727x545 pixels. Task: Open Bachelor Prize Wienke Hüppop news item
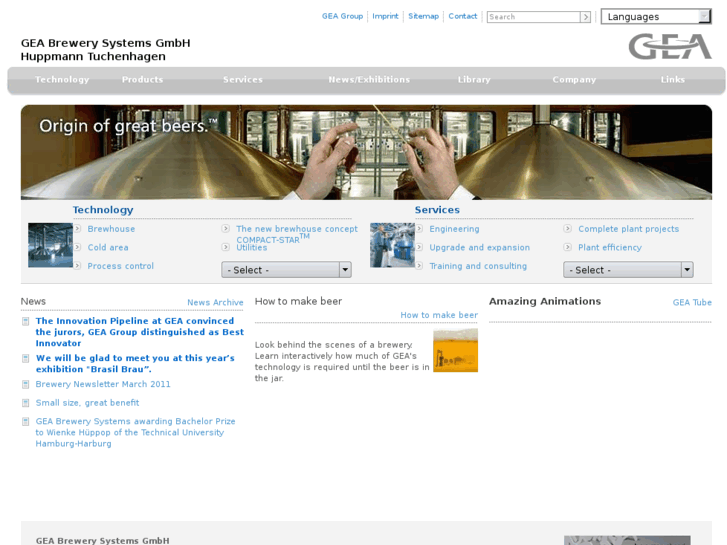click(135, 432)
